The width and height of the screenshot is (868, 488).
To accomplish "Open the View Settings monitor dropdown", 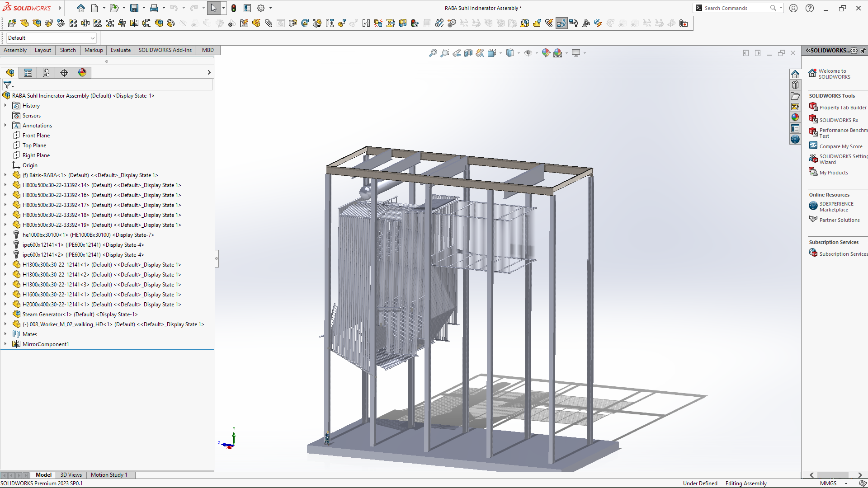I will click(585, 53).
